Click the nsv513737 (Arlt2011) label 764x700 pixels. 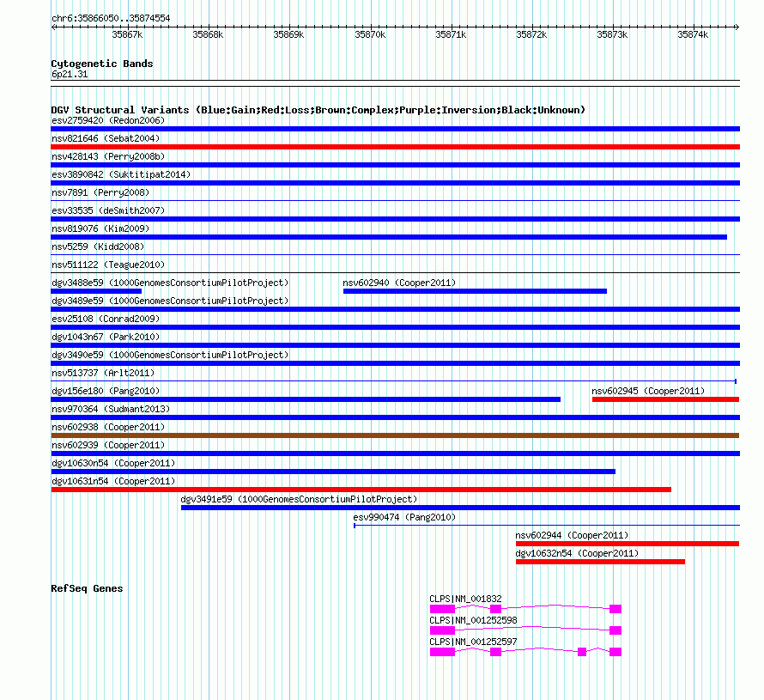point(103,373)
